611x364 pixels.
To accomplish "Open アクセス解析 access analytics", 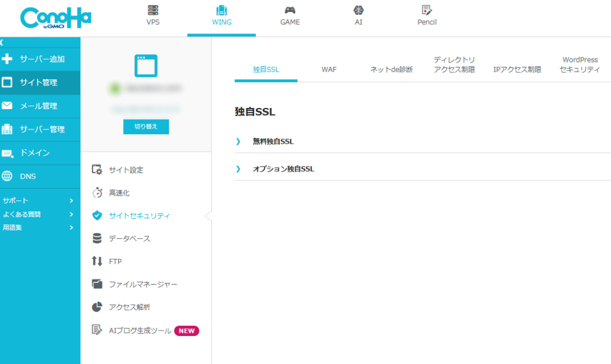I will tap(130, 307).
